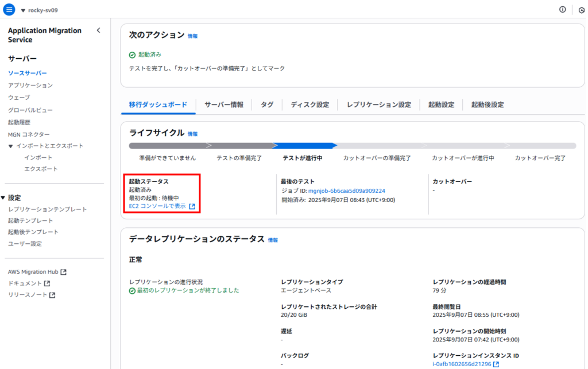Click 情報 link next to ライフサイクル

(x=193, y=134)
